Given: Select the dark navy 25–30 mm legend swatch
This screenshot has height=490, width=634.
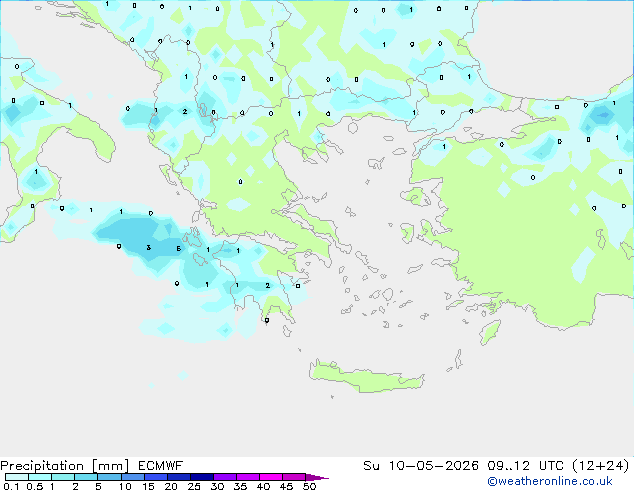Looking at the screenshot, I should pos(201,477).
